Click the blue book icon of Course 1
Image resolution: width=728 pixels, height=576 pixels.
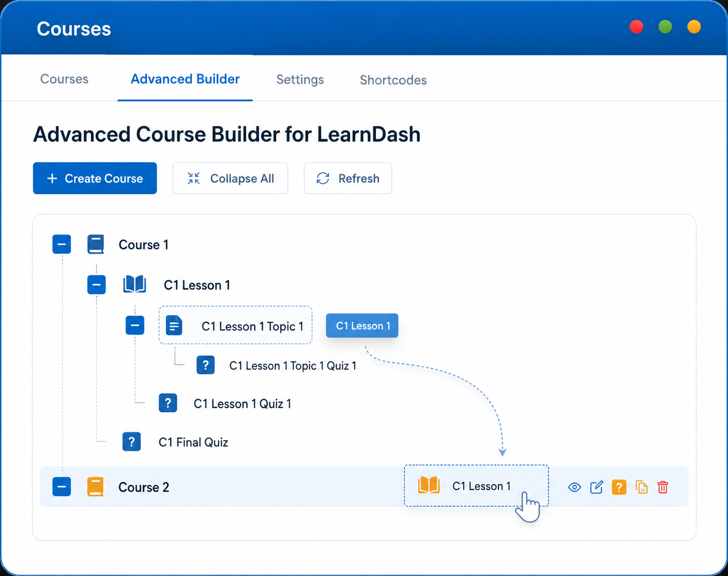[x=96, y=244]
